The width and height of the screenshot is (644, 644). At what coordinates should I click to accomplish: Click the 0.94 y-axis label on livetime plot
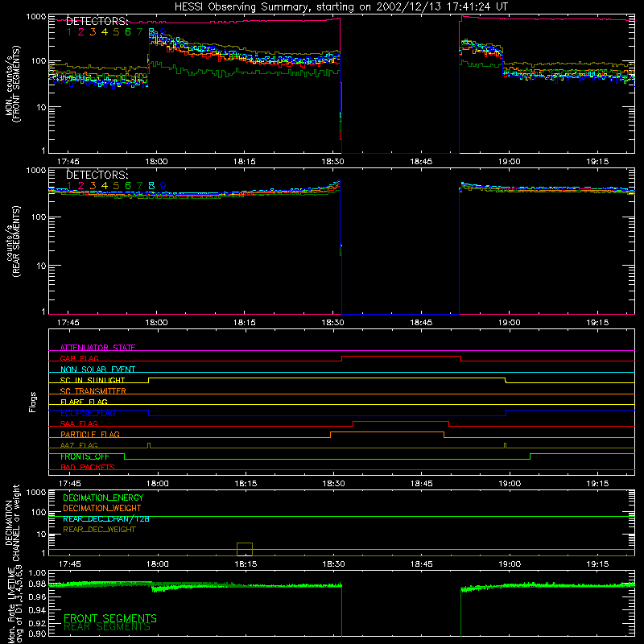coord(37,610)
